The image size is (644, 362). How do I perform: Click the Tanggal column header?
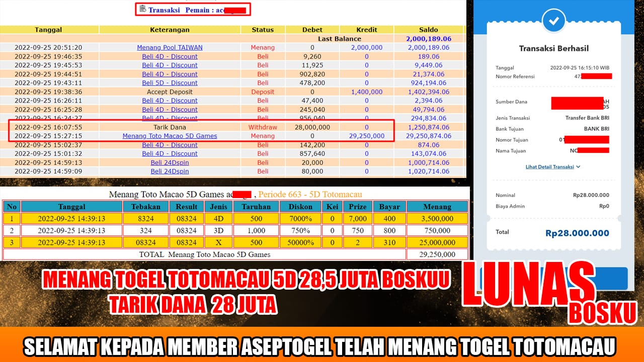48,30
